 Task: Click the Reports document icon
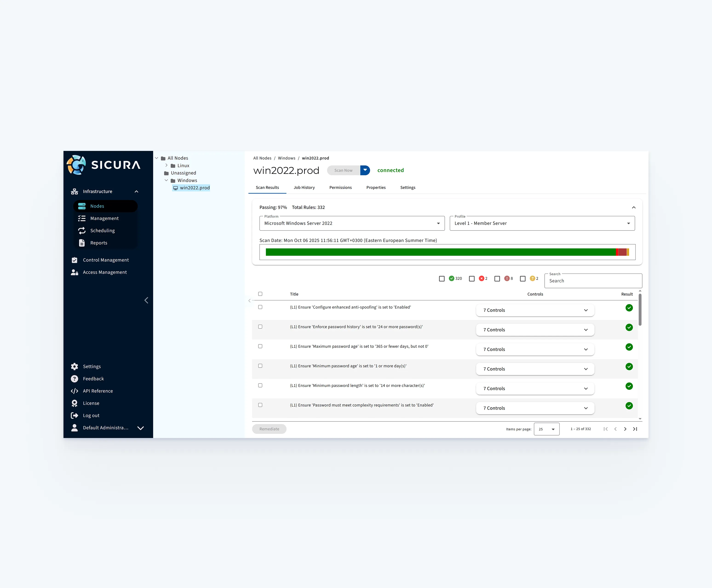point(82,243)
